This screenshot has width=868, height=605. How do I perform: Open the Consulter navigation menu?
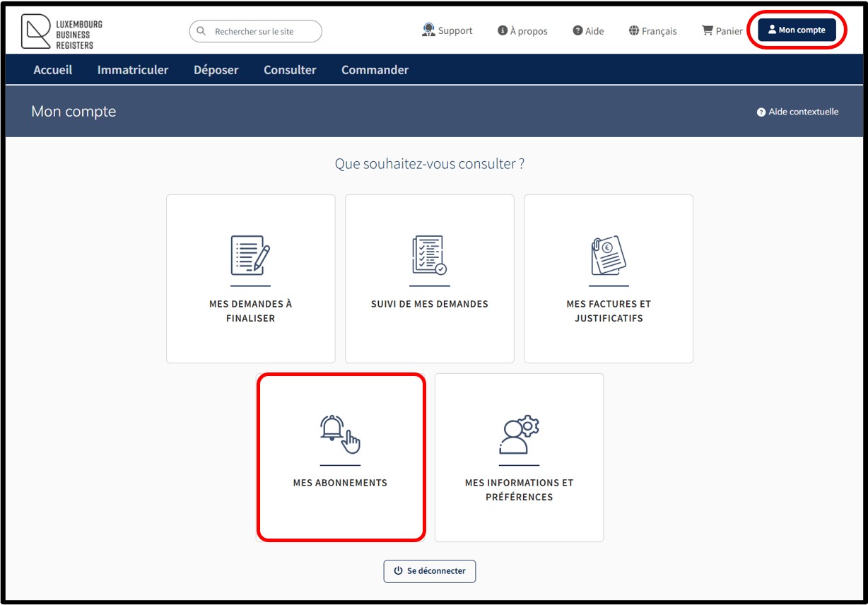tap(290, 70)
